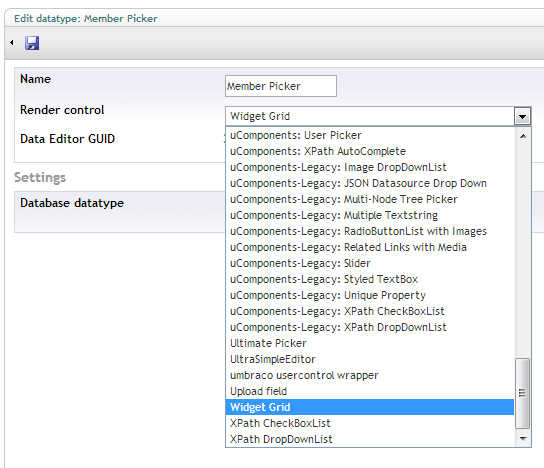
Task: Click the list scrollbar down arrow
Action: [523, 439]
